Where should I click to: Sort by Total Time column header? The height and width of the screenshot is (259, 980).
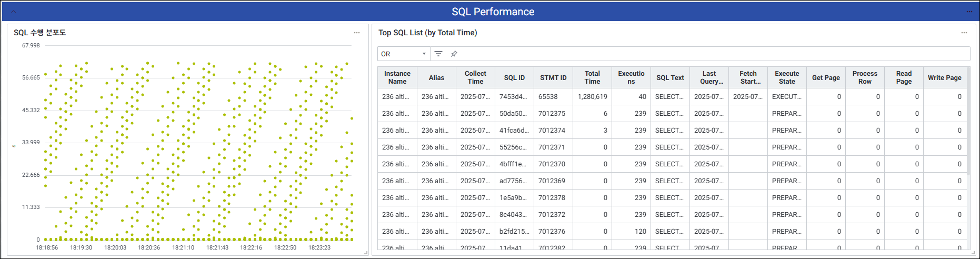[592, 77]
